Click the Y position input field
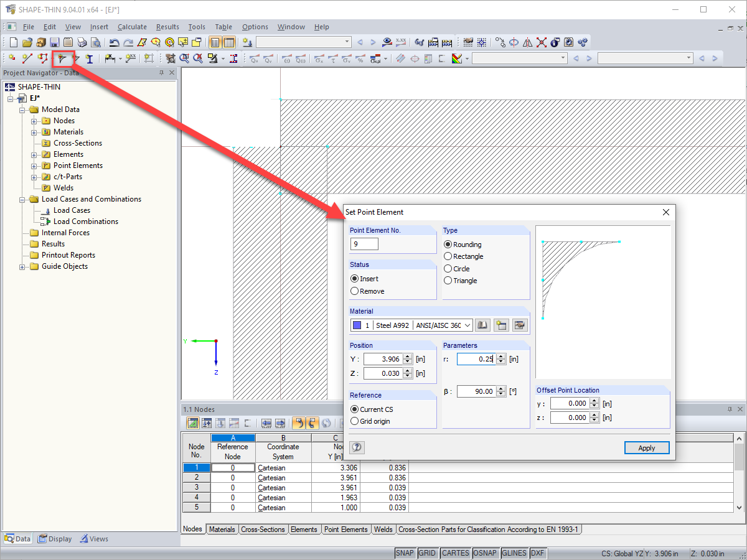This screenshot has height=560, width=747. [383, 359]
